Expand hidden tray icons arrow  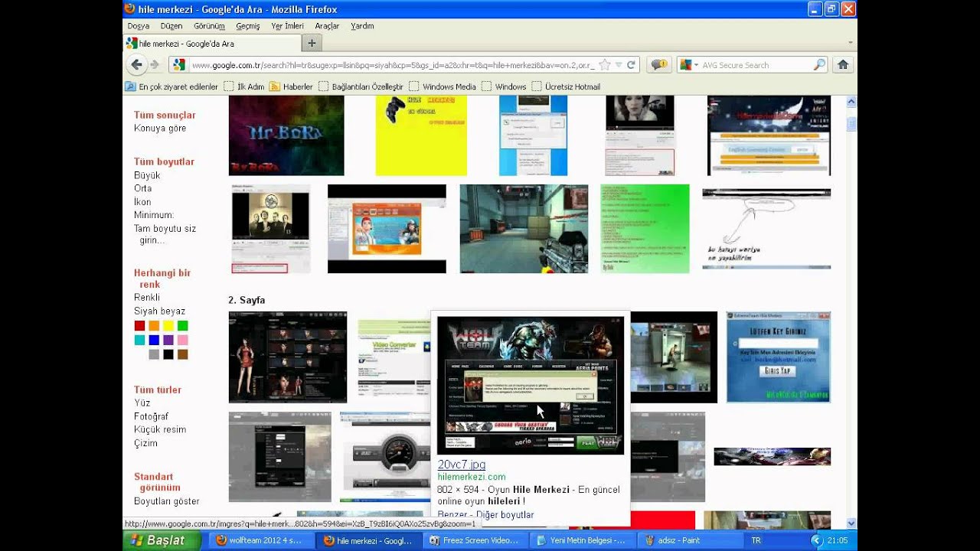click(816, 540)
